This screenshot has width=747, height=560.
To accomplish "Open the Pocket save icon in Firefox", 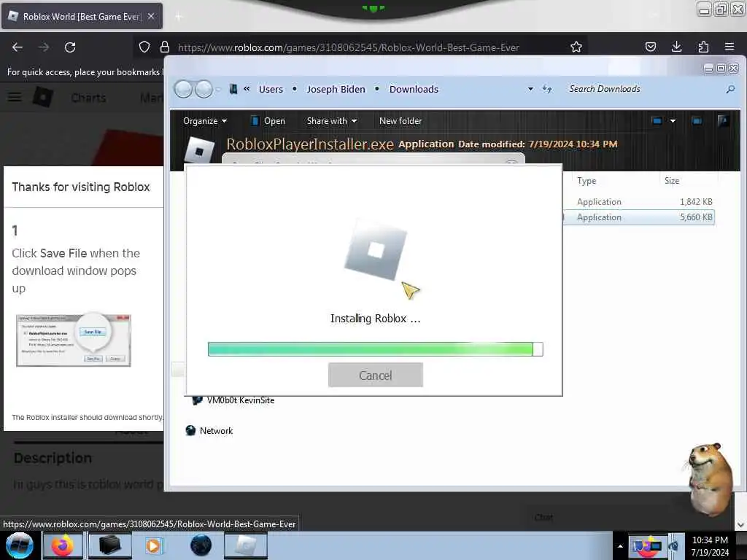I will [x=650, y=47].
